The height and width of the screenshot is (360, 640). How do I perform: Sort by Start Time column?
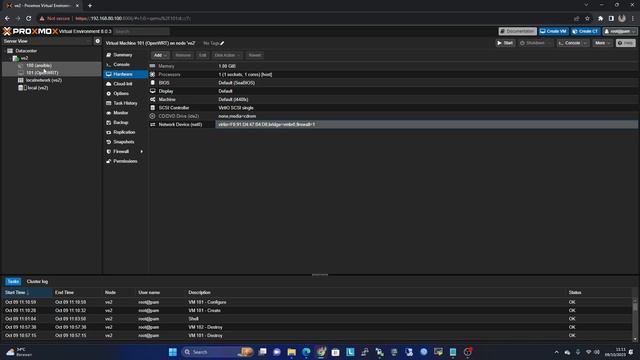coord(27,293)
